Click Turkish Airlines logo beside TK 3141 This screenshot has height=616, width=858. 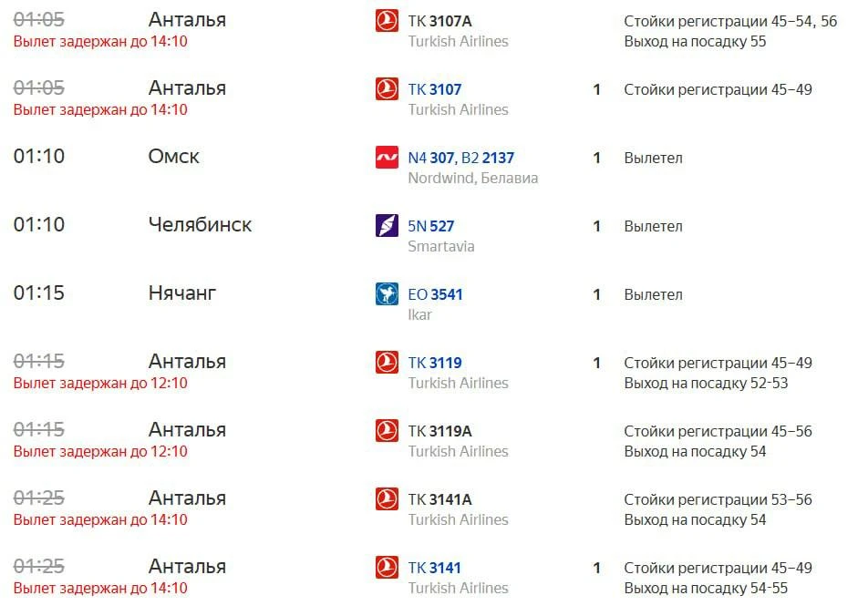tap(387, 568)
